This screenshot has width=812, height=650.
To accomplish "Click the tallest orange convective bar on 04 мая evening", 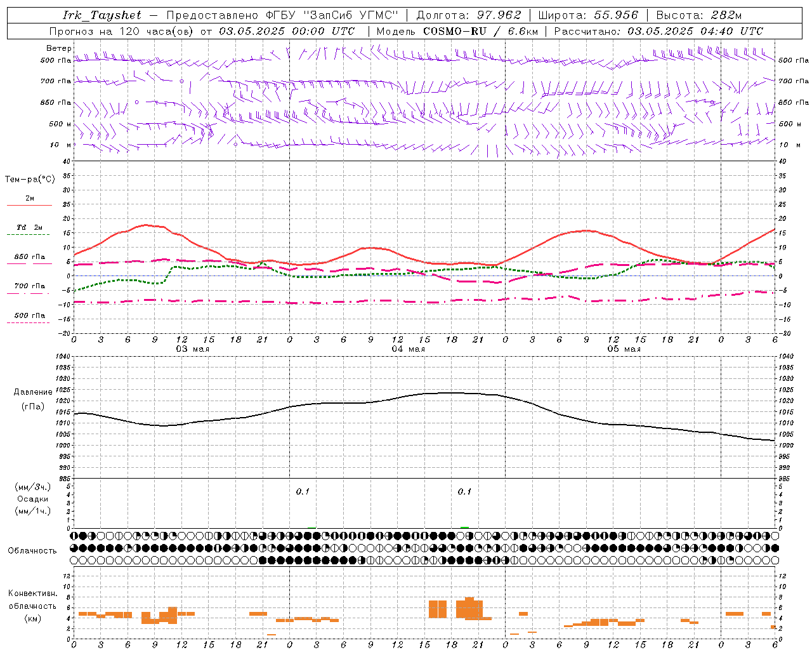I will click(469, 607).
